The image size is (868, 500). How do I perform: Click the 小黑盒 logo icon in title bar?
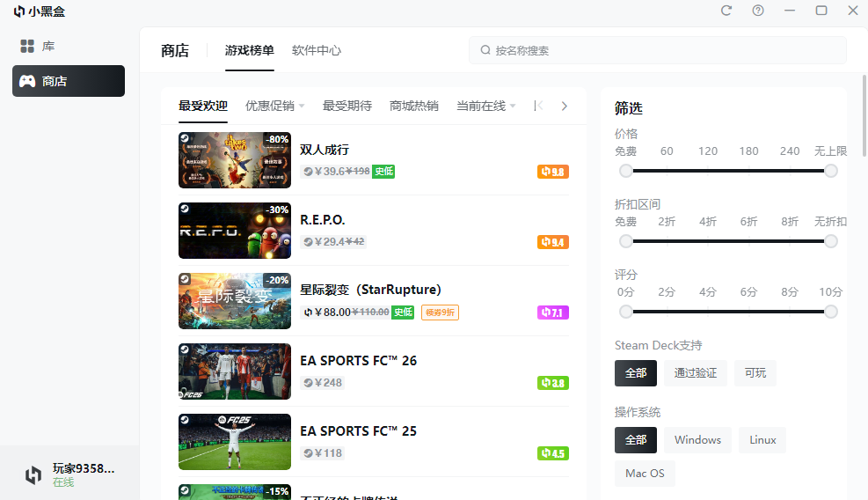click(x=19, y=11)
